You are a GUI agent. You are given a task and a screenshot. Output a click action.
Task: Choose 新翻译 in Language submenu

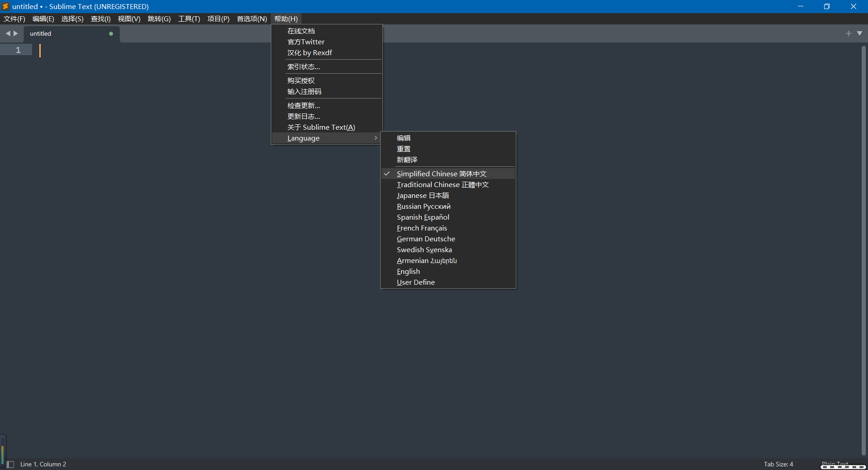pos(448,160)
